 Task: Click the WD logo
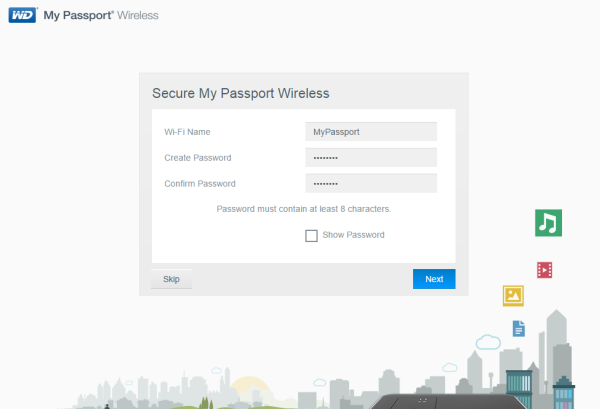pos(22,16)
